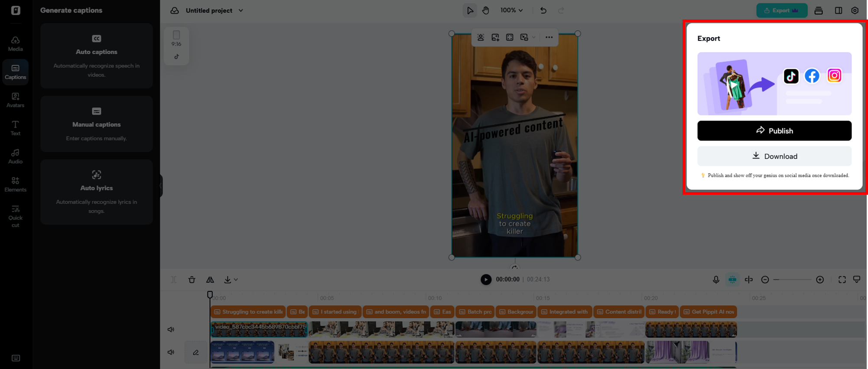The height and width of the screenshot is (369, 868).
Task: Click the microphone record icon
Action: pos(716,280)
